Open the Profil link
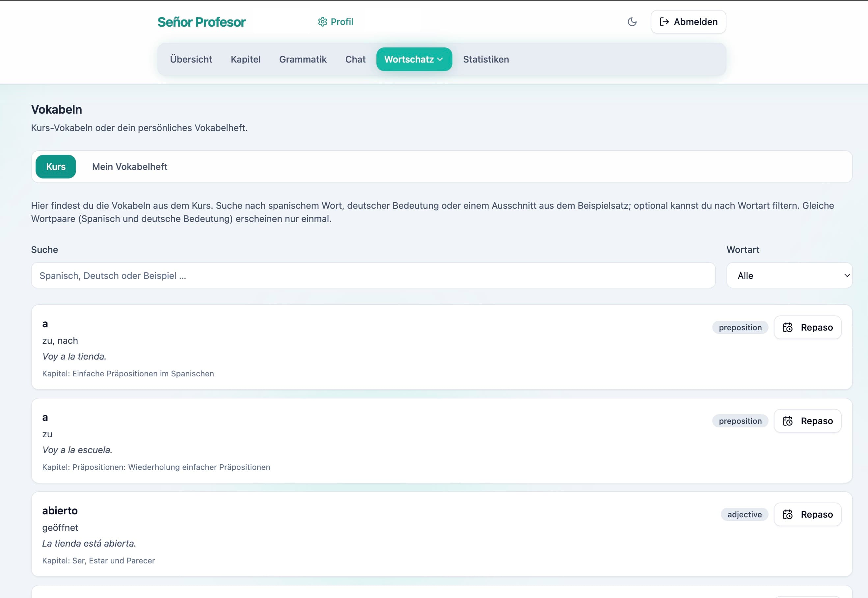The width and height of the screenshot is (868, 598). point(336,22)
